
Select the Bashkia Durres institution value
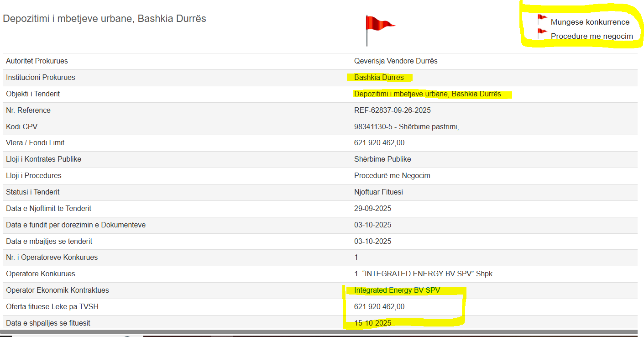[379, 77]
